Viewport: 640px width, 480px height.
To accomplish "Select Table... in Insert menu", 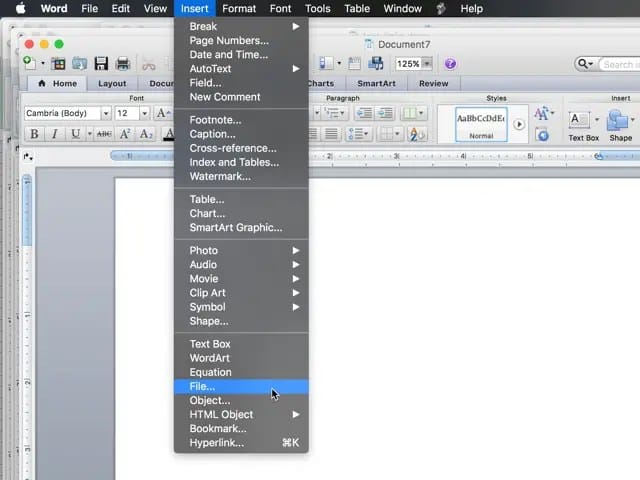I will click(x=241, y=199).
